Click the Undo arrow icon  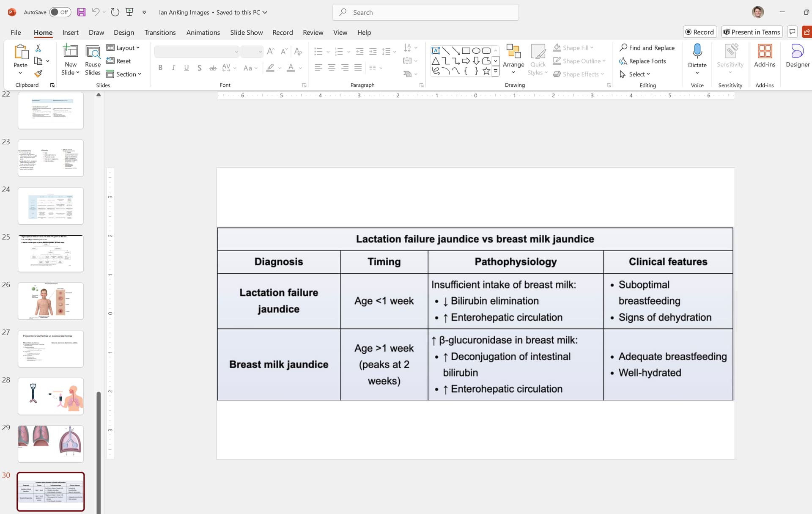[96, 12]
